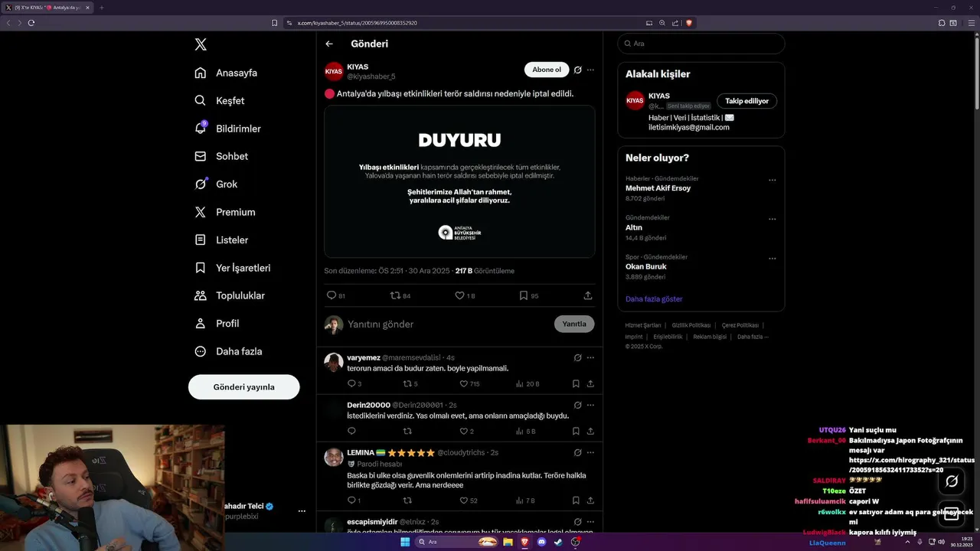
Task: Open Windows Start menu
Action: point(405,542)
